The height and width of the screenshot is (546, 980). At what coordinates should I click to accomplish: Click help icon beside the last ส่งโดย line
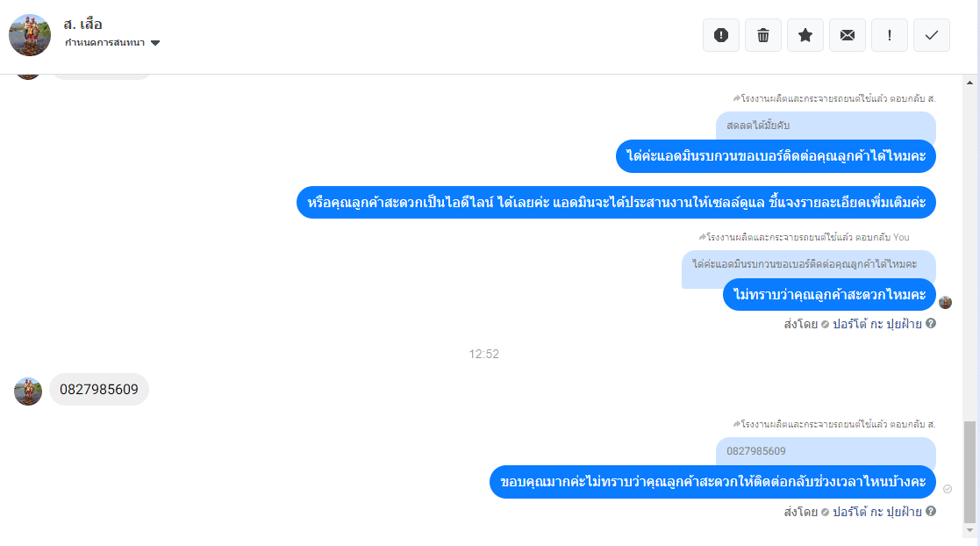pyautogui.click(x=931, y=511)
